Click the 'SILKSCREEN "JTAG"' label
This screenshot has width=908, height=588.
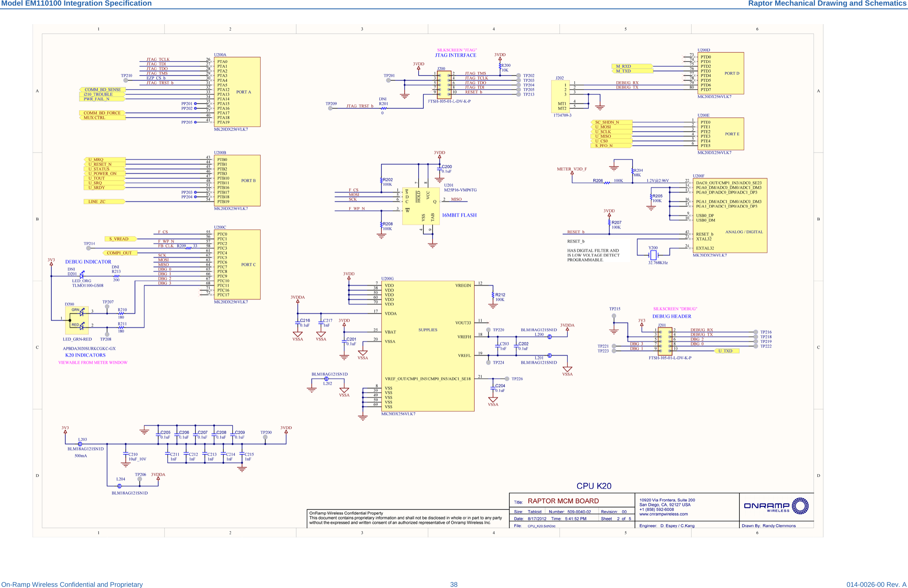tap(457, 50)
